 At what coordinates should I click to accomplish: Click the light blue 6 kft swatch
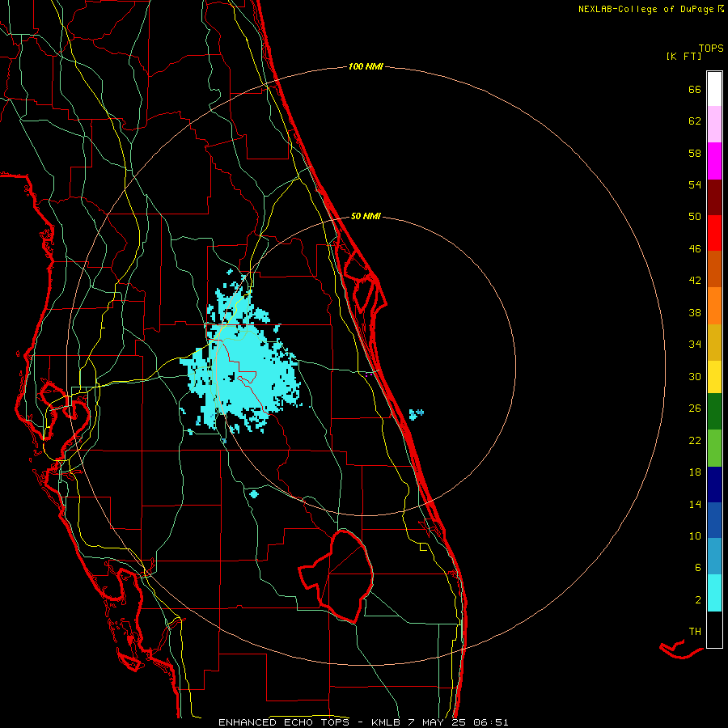tap(714, 557)
